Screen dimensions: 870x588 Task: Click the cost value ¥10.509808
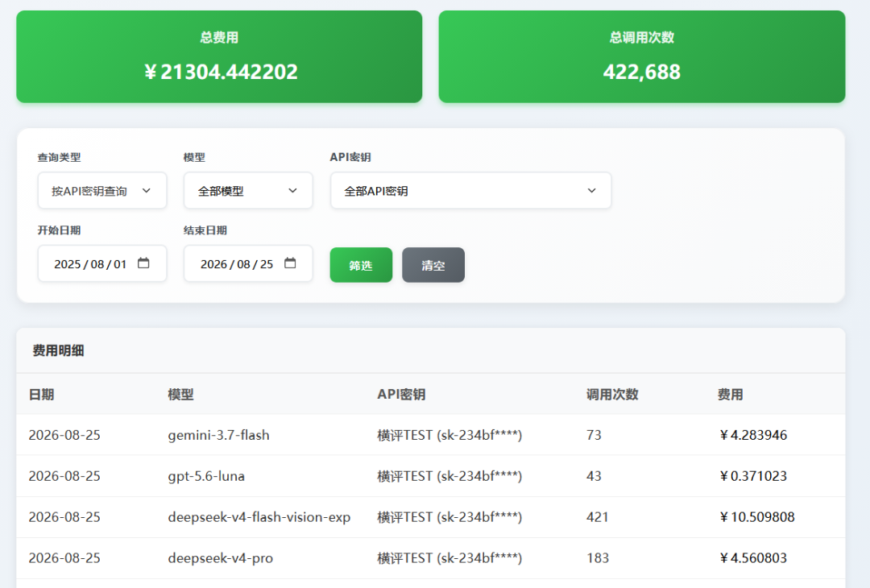[756, 518]
